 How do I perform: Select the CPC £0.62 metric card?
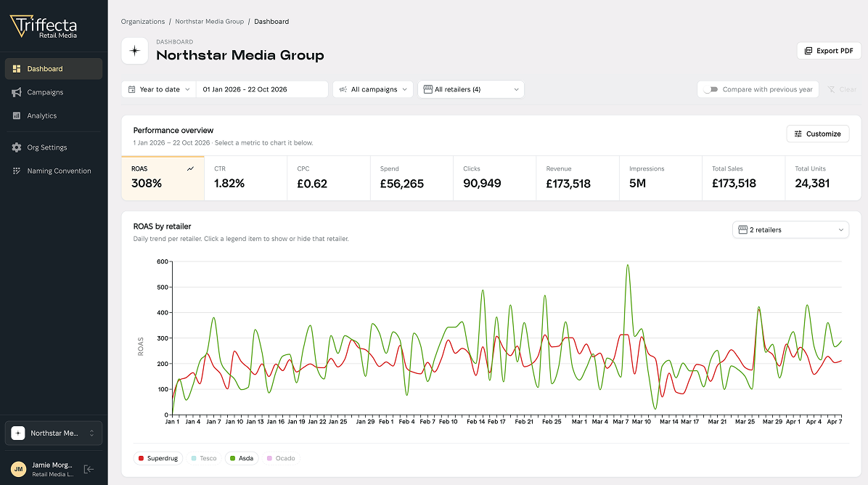click(x=329, y=178)
